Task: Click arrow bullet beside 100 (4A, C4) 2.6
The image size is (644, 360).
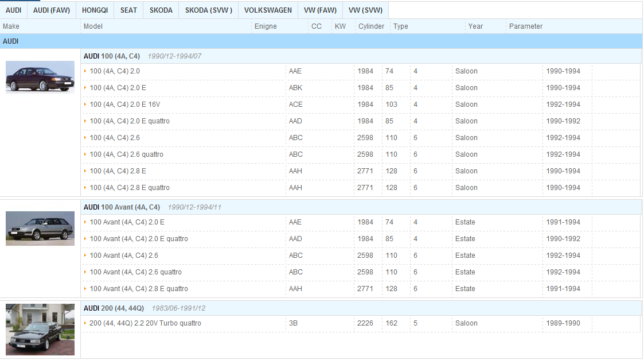Action: (x=85, y=138)
